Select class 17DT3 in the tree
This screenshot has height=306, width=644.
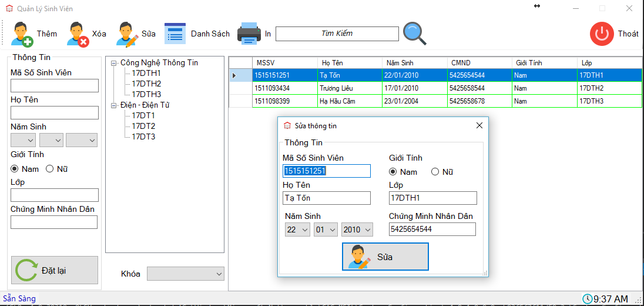(143, 137)
